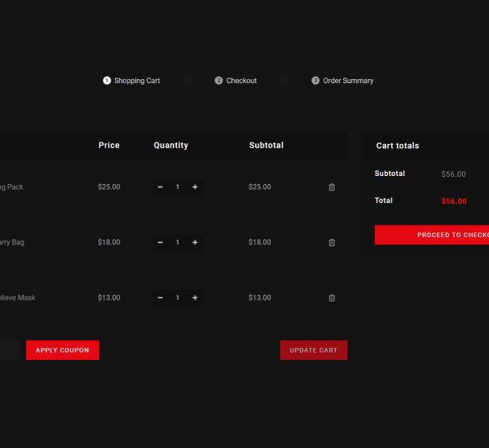Select quantity field of the $18.00 item
The height and width of the screenshot is (448, 489).
pyautogui.click(x=178, y=243)
